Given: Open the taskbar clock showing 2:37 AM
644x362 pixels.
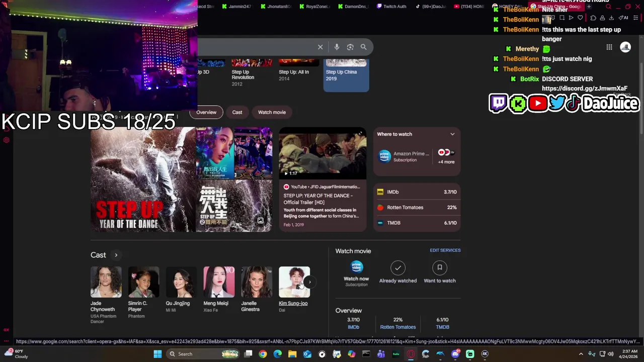Looking at the screenshot, I should tap(629, 354).
